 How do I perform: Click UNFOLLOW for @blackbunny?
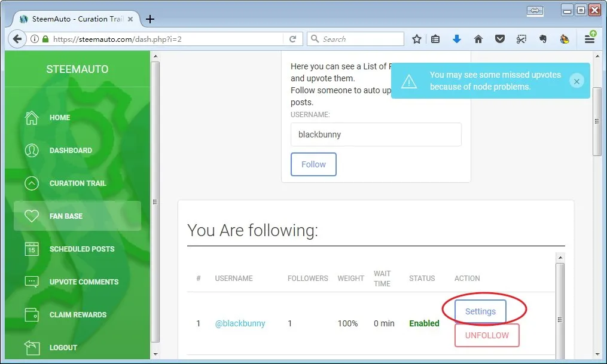pos(487,335)
